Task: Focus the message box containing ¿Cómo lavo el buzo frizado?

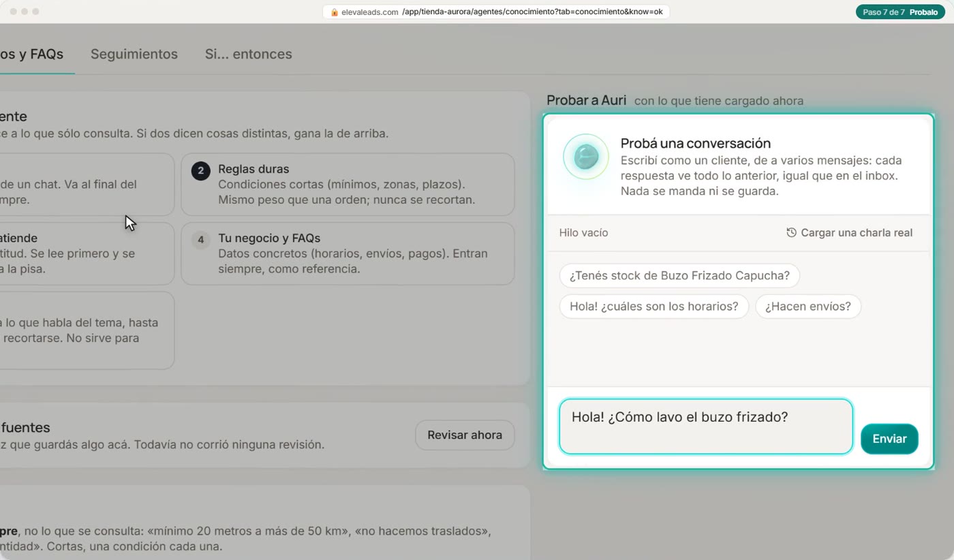Action: 706,426
